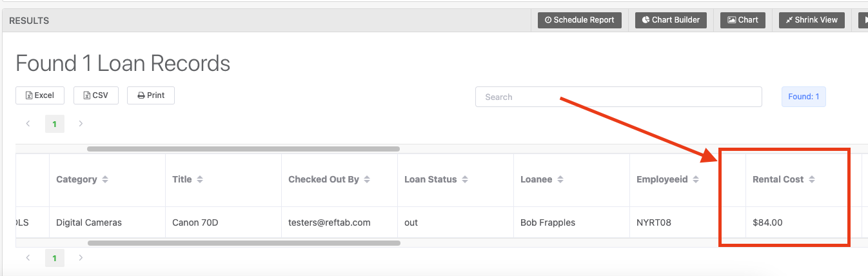The height and width of the screenshot is (276, 868).
Task: Sort by Employeeid column arrows
Action: (x=696, y=179)
